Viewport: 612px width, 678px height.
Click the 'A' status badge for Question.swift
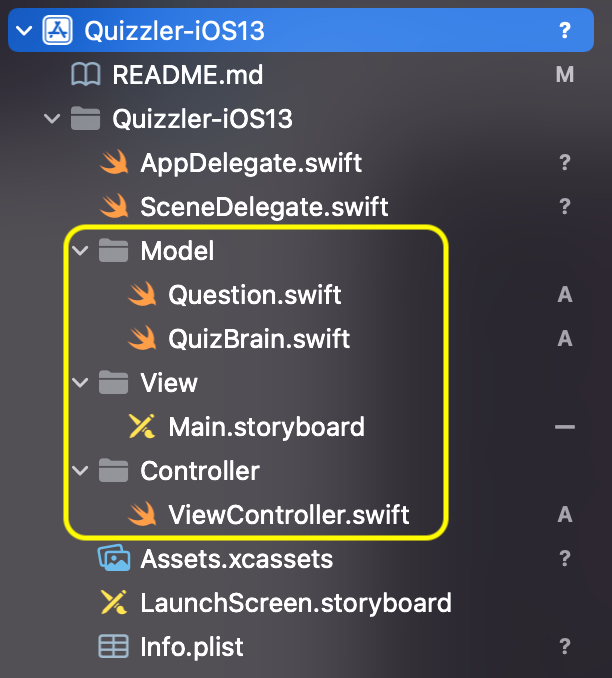[x=565, y=295]
